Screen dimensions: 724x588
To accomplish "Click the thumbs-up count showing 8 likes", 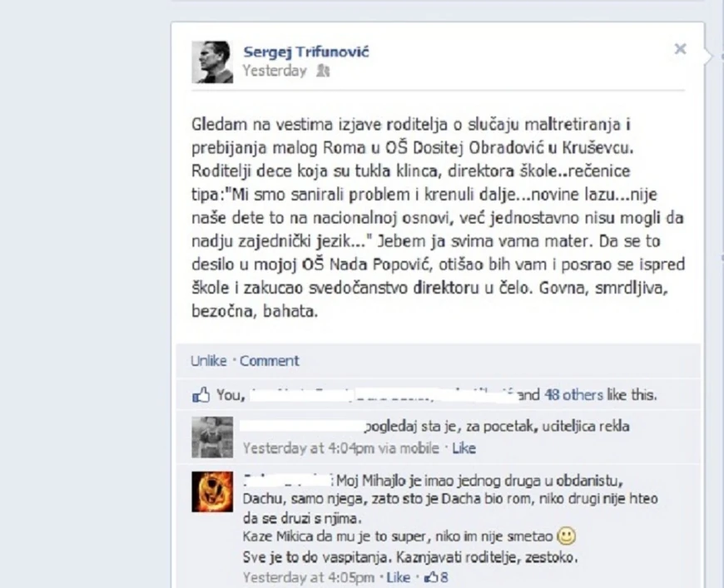I will (x=436, y=577).
